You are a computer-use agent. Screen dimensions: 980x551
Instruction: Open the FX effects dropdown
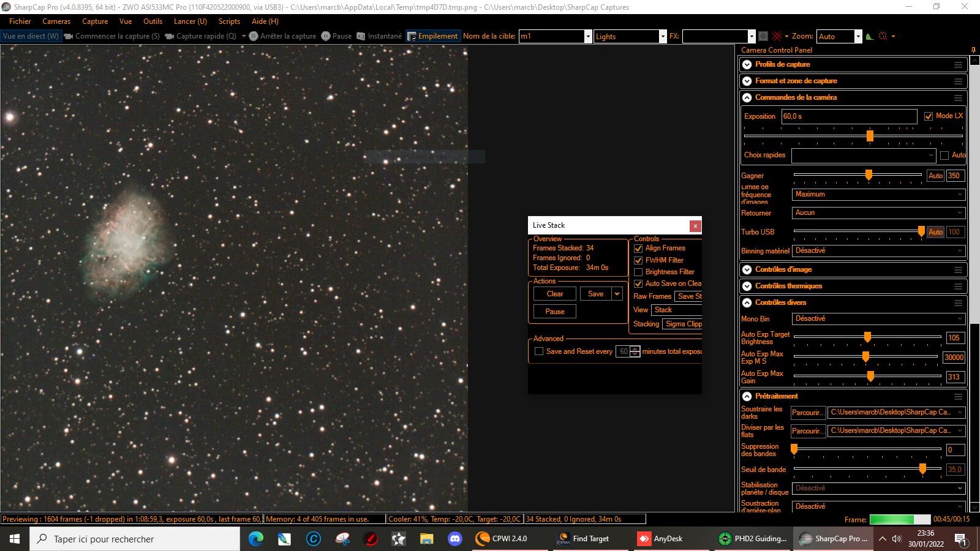752,36
